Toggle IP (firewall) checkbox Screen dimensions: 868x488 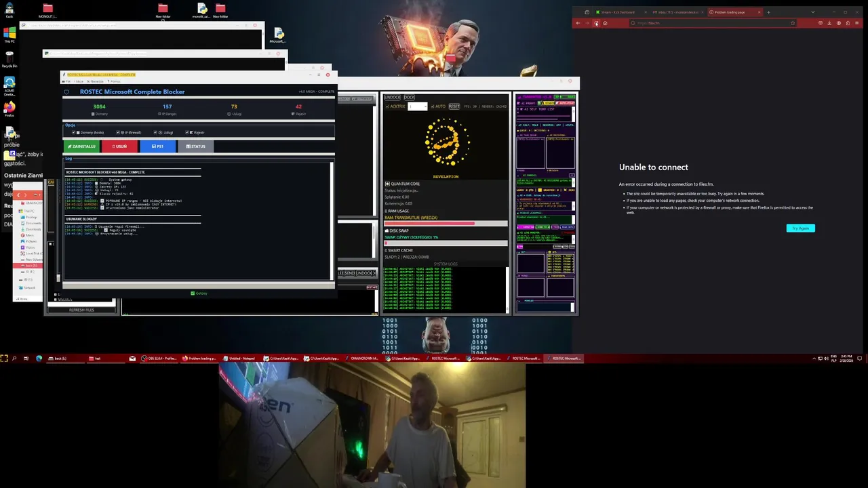(118, 132)
